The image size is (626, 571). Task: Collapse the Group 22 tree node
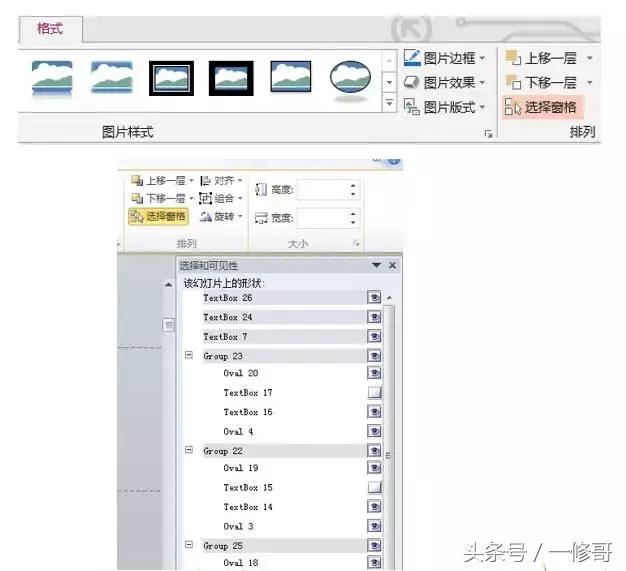(x=189, y=450)
